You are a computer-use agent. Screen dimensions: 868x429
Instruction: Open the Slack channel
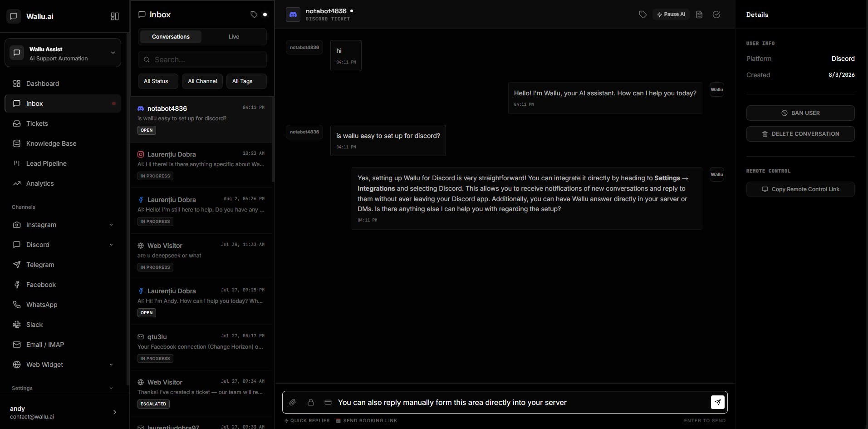[x=63, y=325]
